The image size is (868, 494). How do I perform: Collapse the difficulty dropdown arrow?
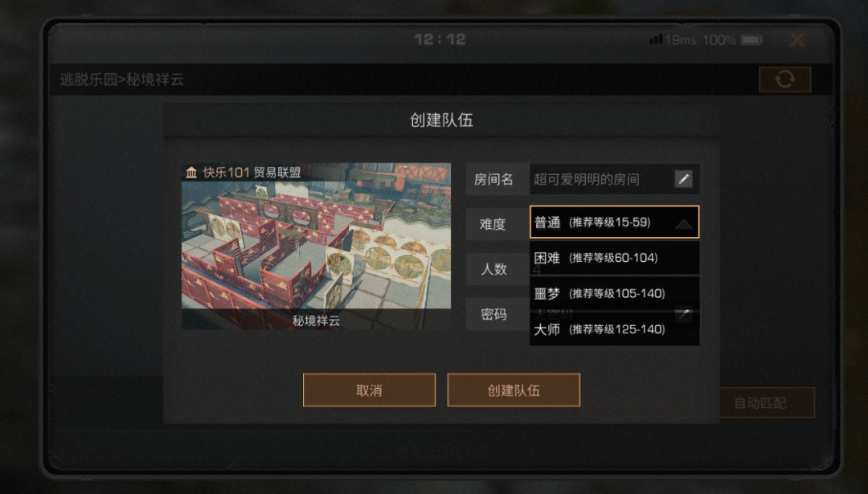[x=684, y=224]
